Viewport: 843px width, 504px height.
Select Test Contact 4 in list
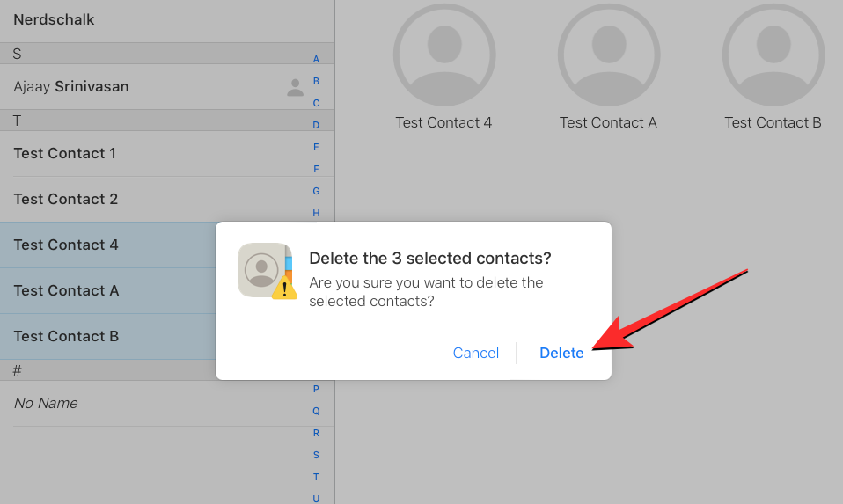click(x=66, y=245)
